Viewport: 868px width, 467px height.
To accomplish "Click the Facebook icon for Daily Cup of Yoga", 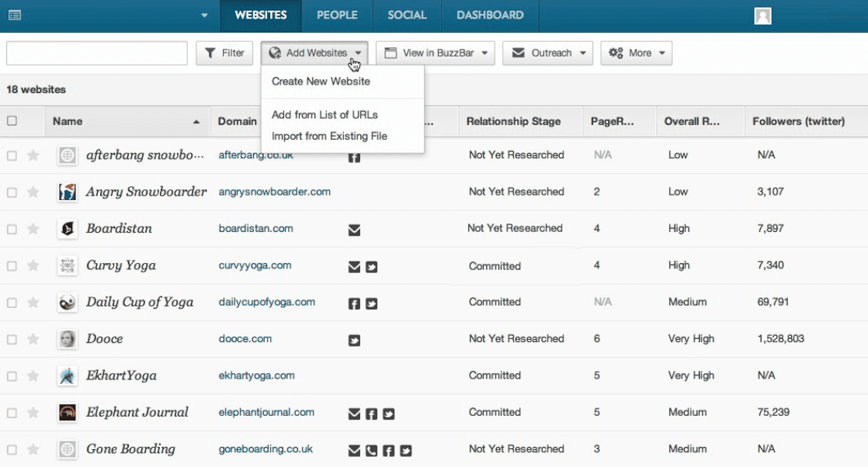I will (354, 303).
